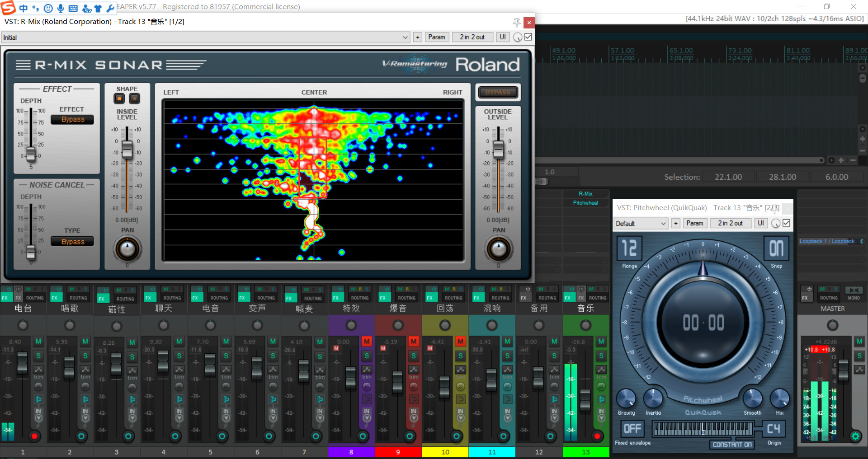Open envelope icon on track 回荡
The width and height of the screenshot is (868, 459).
click(x=461, y=370)
